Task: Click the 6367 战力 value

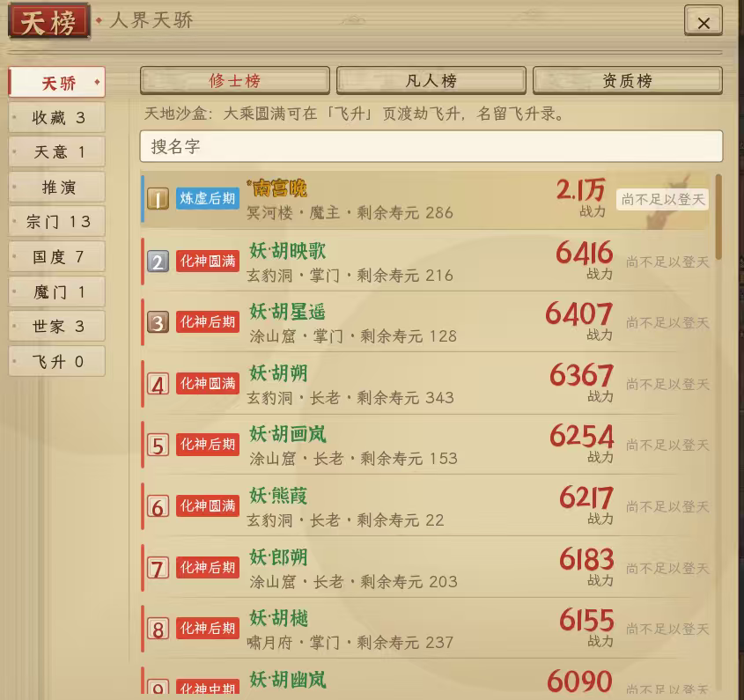Action: coord(581,375)
